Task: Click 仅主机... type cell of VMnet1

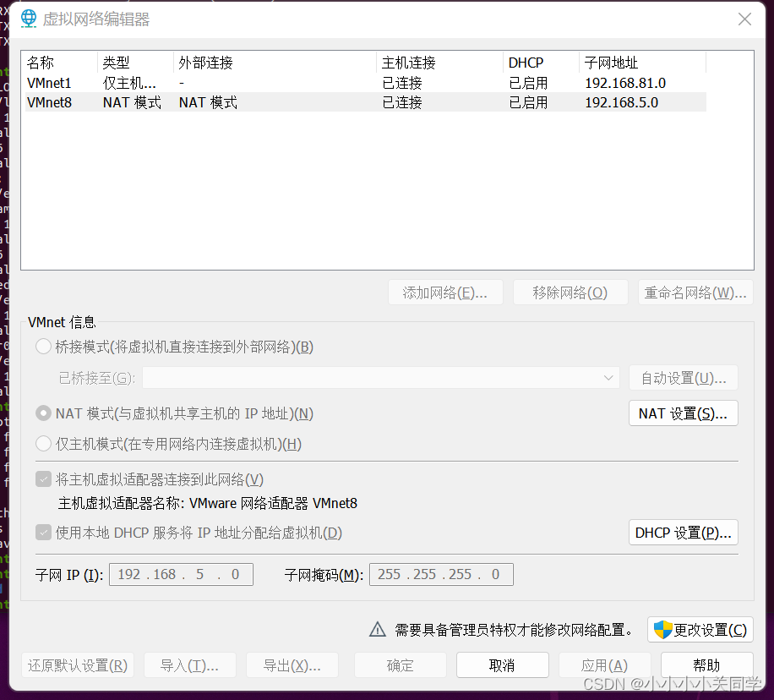Action: [129, 83]
